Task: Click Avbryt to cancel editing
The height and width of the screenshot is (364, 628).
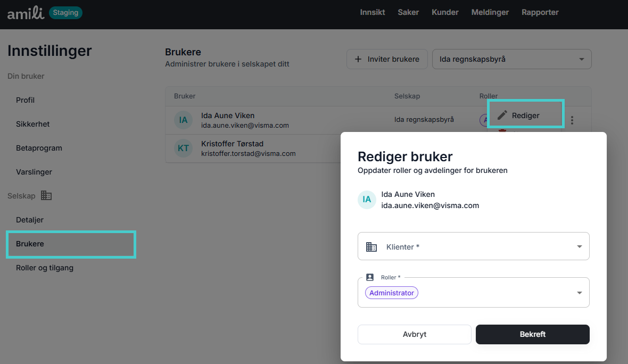Action: point(415,334)
